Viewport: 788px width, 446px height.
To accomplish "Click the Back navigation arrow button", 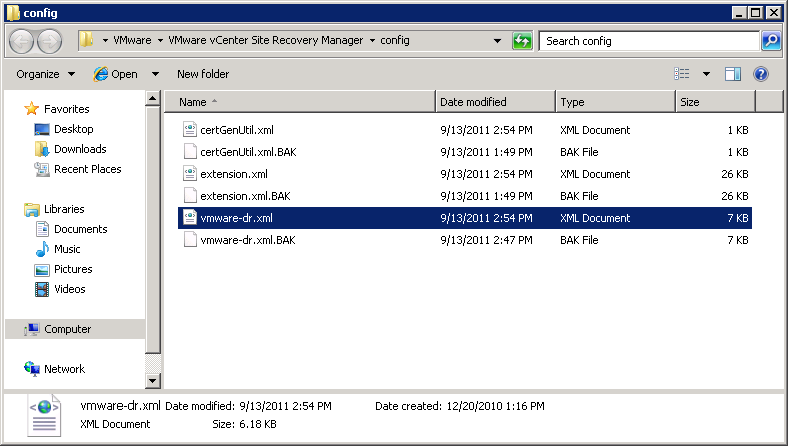I will point(22,41).
